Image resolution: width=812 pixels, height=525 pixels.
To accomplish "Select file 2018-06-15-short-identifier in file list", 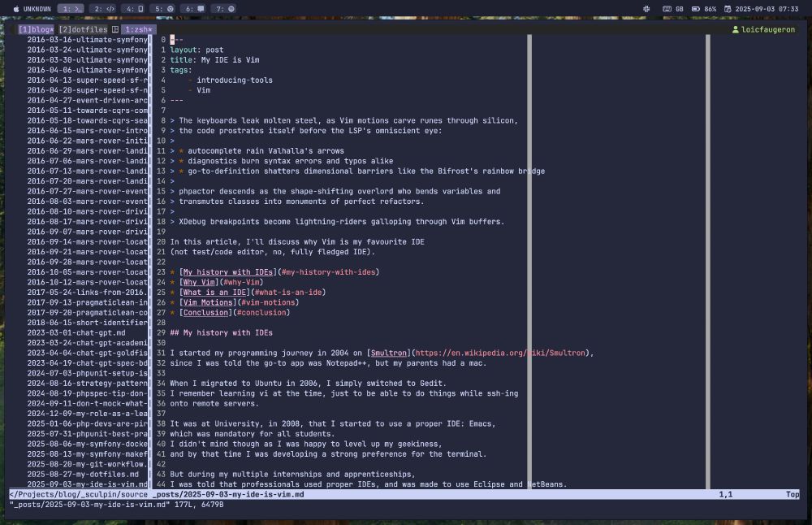I will tap(87, 323).
